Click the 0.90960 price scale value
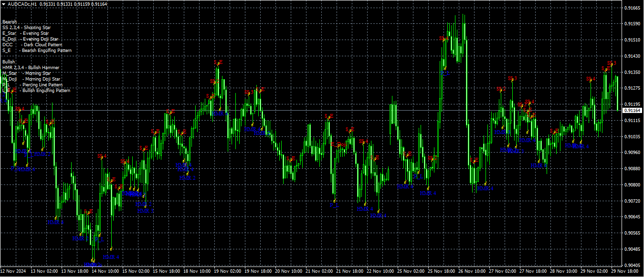This screenshot has height=277, width=644. click(x=632, y=153)
